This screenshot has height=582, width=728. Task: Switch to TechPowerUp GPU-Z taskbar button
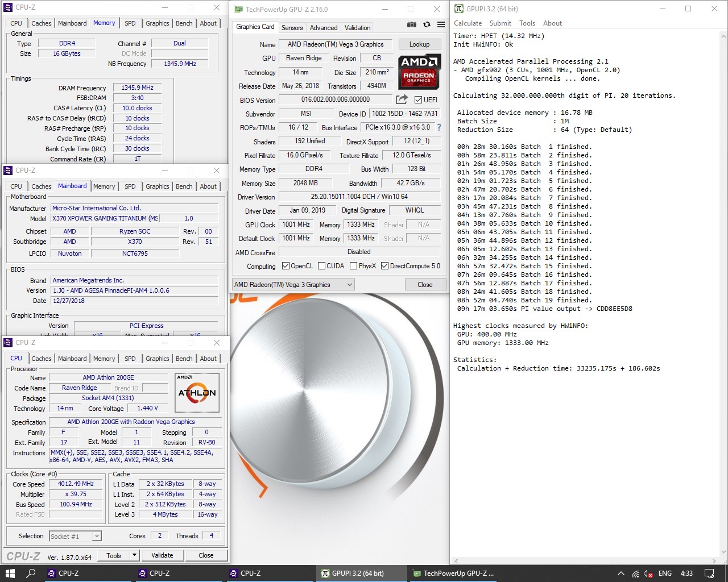[454, 573]
